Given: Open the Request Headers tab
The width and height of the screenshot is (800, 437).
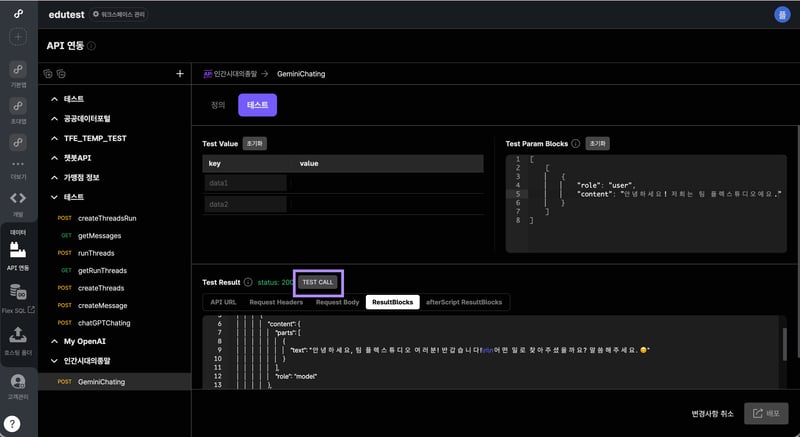Looking at the screenshot, I should point(276,302).
